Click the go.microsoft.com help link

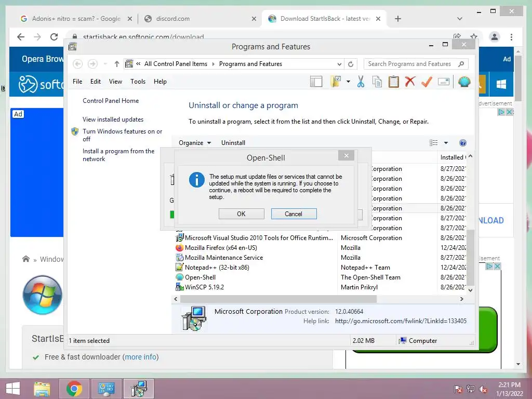point(401,321)
